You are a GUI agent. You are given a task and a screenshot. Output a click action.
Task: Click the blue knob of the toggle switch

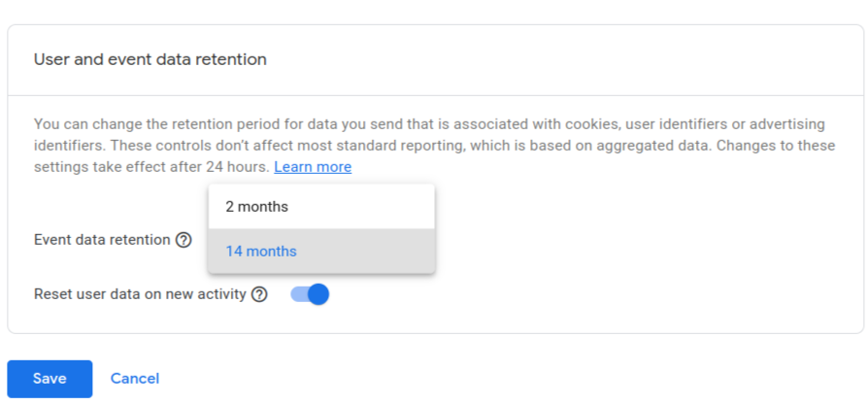(318, 294)
